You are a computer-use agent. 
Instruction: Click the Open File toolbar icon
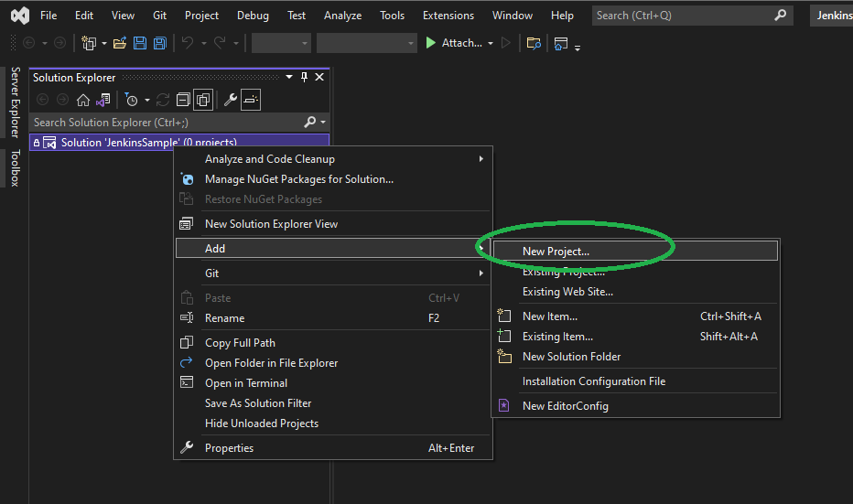pos(120,43)
